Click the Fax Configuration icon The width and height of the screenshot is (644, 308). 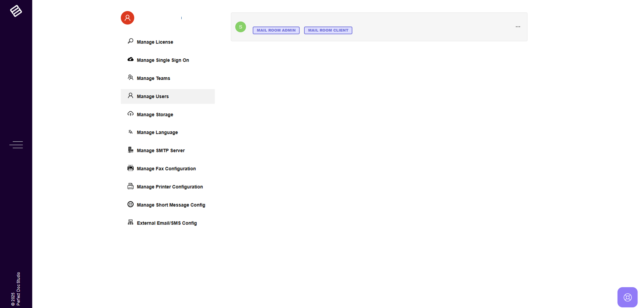[130, 168]
